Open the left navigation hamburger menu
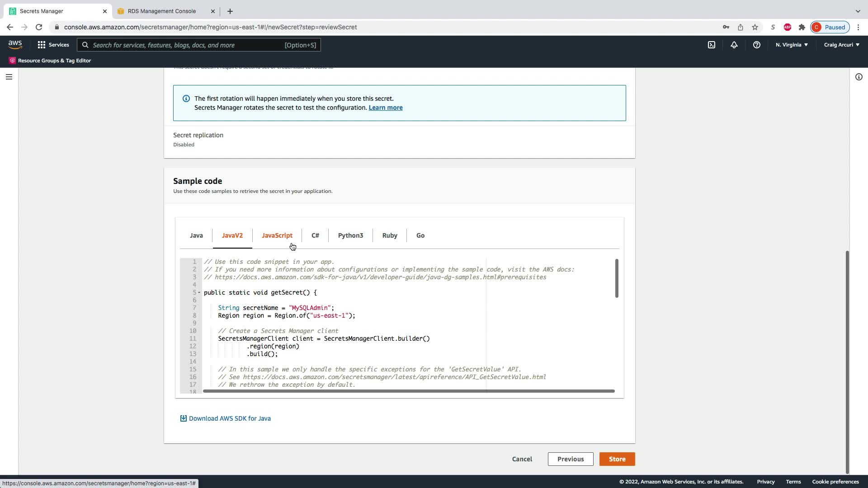This screenshot has height=488, width=868. coord(9,77)
